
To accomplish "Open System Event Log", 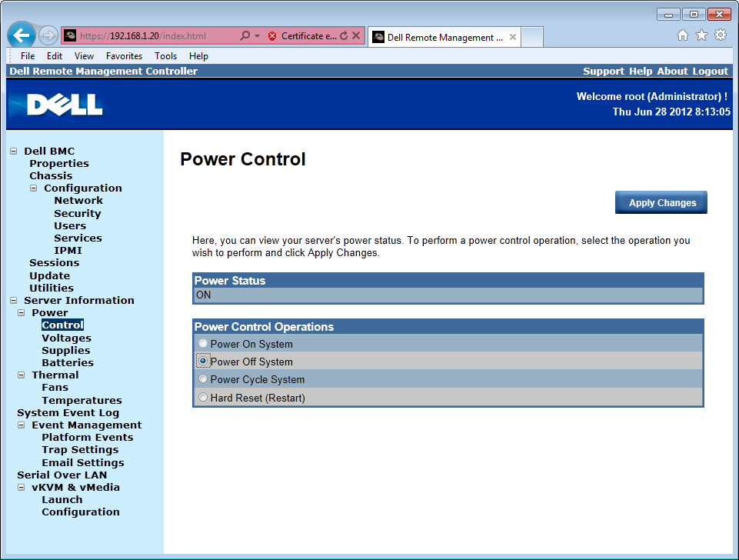I will pyautogui.click(x=68, y=412).
